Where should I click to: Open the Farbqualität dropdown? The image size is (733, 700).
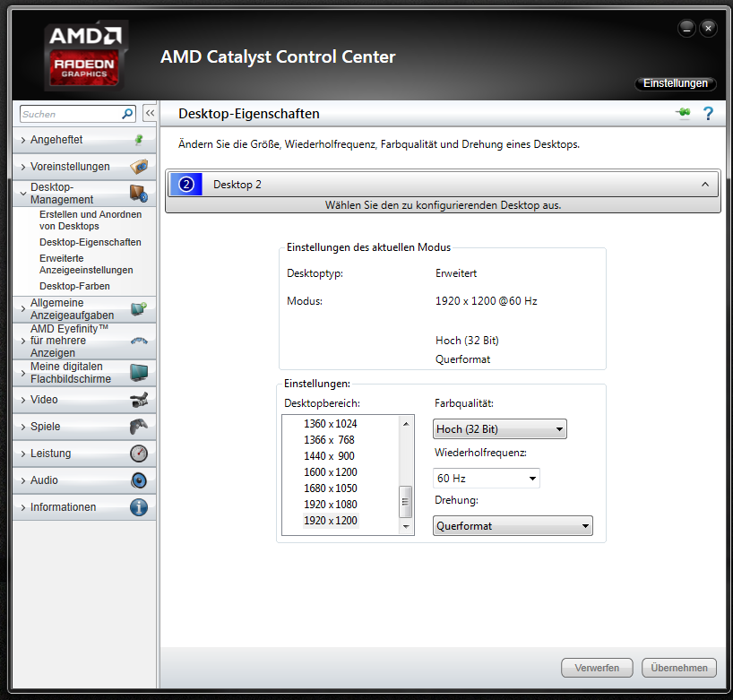tap(500, 428)
